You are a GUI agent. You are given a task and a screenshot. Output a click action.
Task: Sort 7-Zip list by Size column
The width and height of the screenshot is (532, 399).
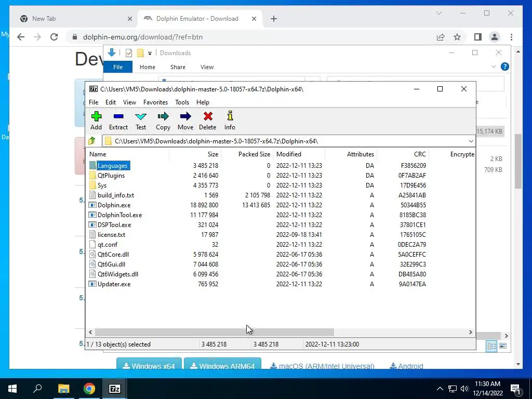pos(195,154)
